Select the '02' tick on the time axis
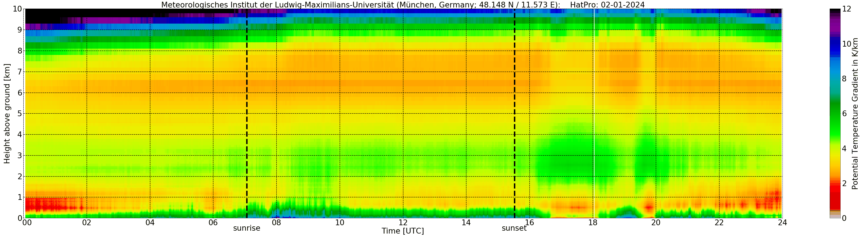 87,223
